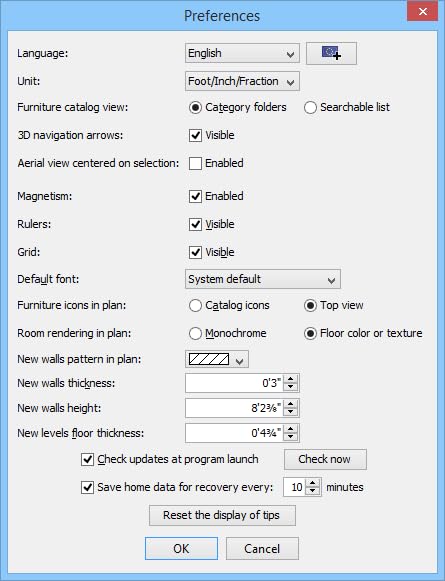Image resolution: width=445 pixels, height=581 pixels.
Task: Click the Check now button
Action: (x=325, y=459)
